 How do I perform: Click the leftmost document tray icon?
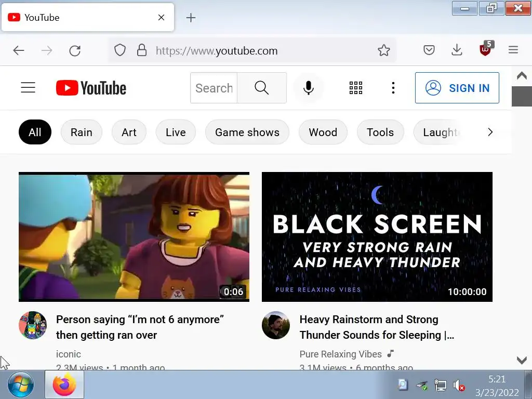[403, 384]
